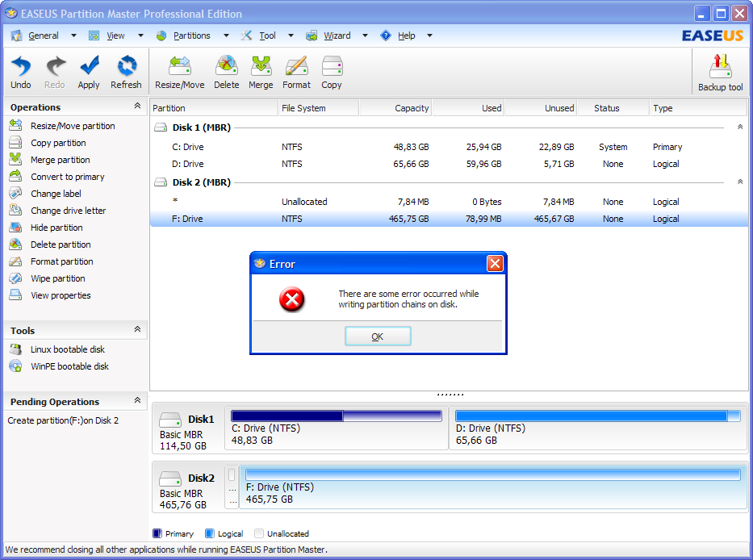Sort by File System column header
The height and width of the screenshot is (560, 753).
coord(319,108)
